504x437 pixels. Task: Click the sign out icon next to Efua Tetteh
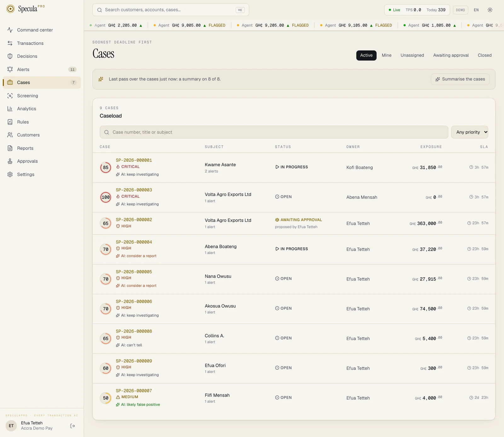[x=73, y=426]
